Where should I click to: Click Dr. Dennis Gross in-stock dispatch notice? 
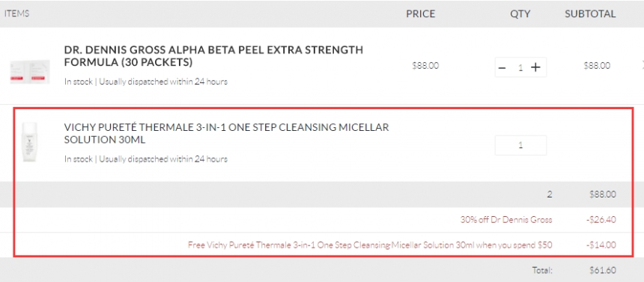146,82
